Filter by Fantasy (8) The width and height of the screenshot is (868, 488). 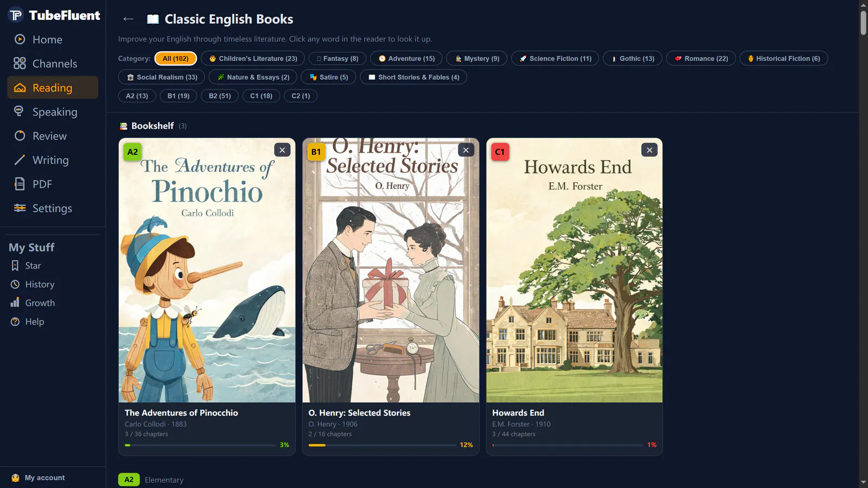pyautogui.click(x=337, y=59)
